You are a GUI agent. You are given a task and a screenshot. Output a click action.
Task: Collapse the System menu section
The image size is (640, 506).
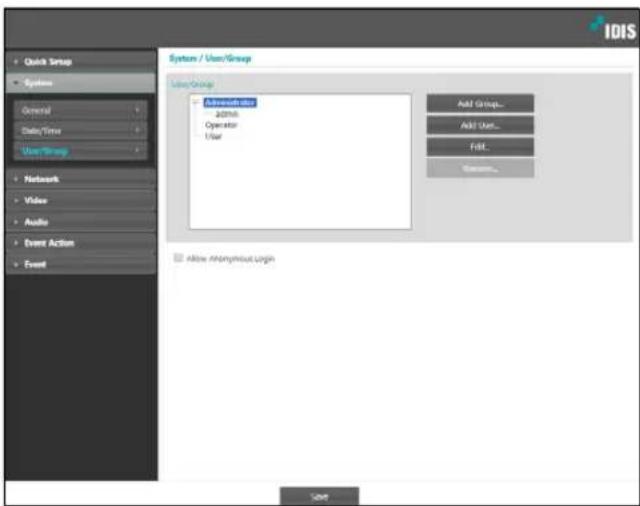click(x=81, y=83)
